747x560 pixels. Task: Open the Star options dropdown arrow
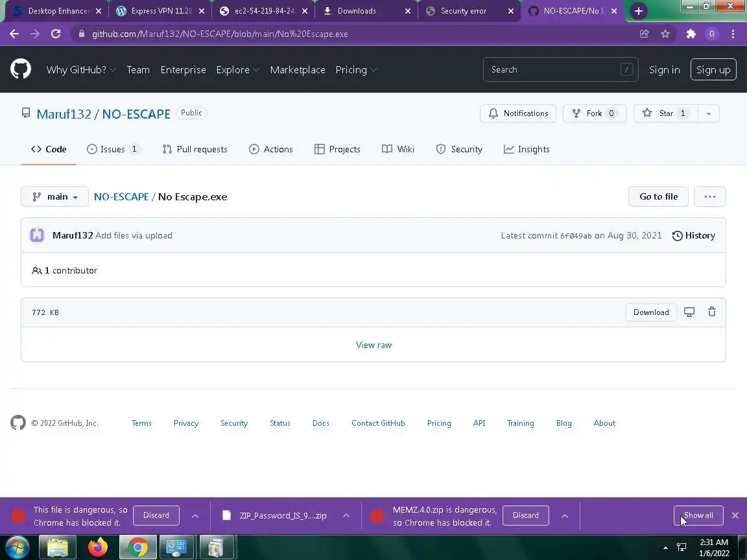click(x=708, y=113)
